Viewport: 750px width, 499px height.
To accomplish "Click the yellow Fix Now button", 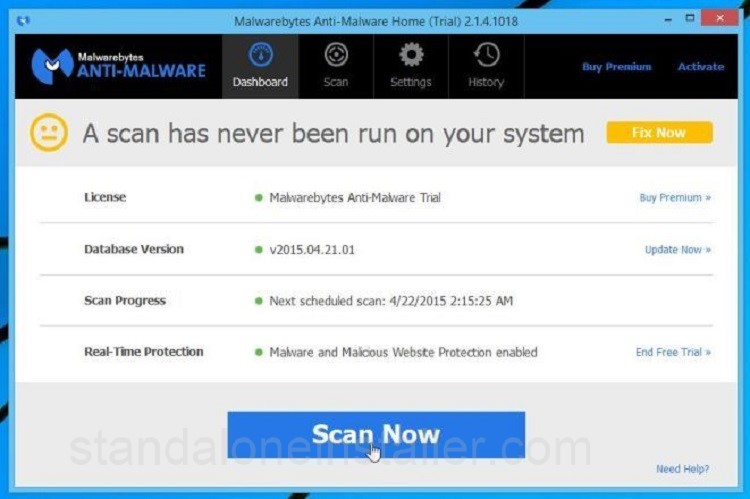I will pyautogui.click(x=660, y=133).
